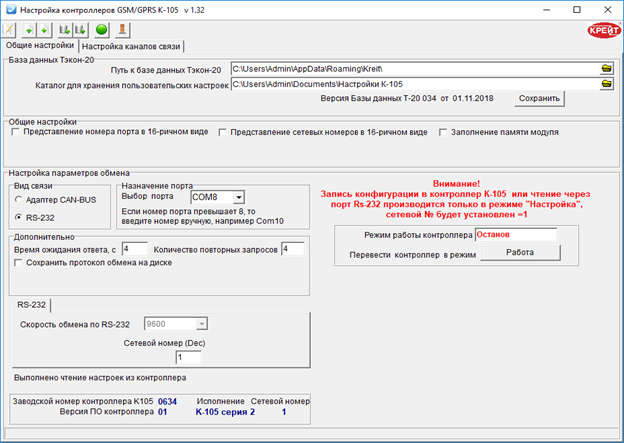624x443 pixels.
Task: Click the document with green down arrow icon
Action: (44, 30)
